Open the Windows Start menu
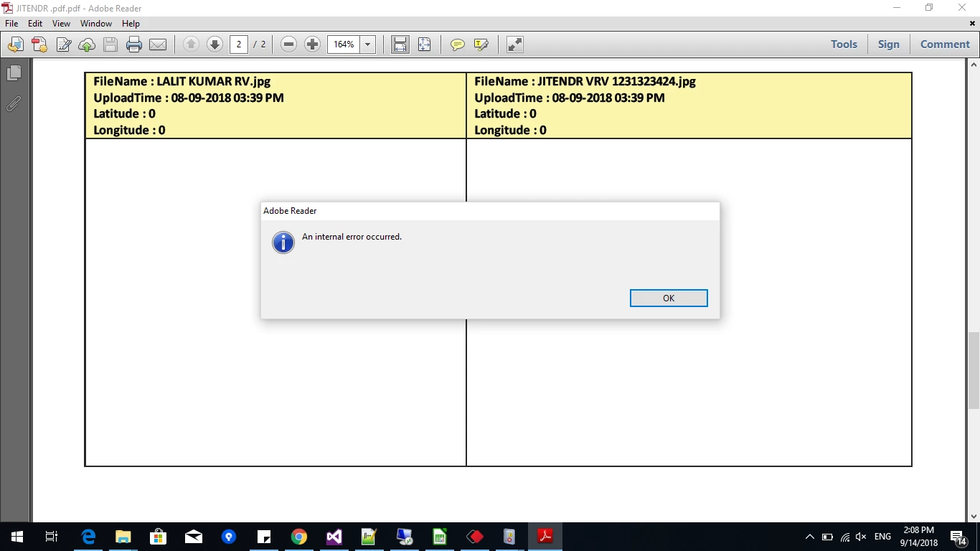Image resolution: width=980 pixels, height=551 pixels. click(17, 537)
